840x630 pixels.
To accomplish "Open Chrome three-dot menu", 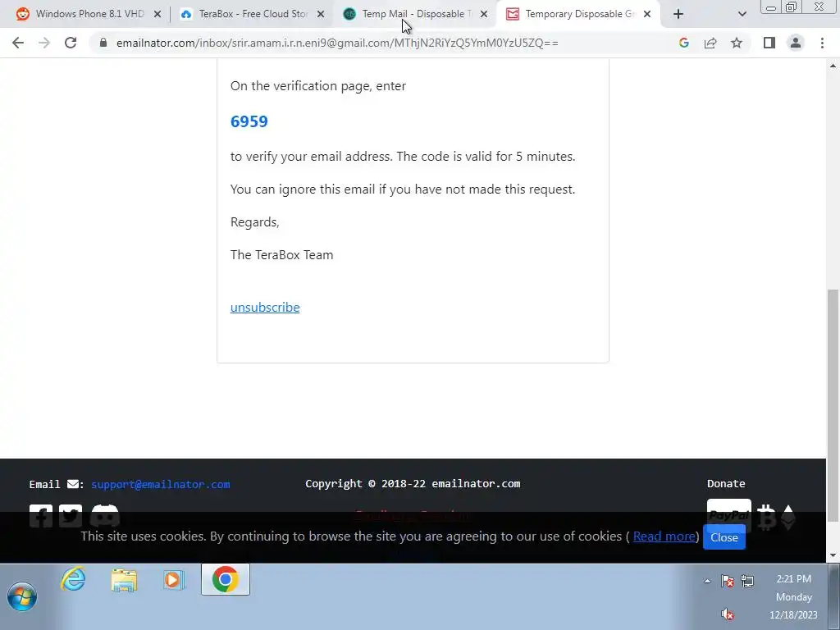I will (x=822, y=43).
